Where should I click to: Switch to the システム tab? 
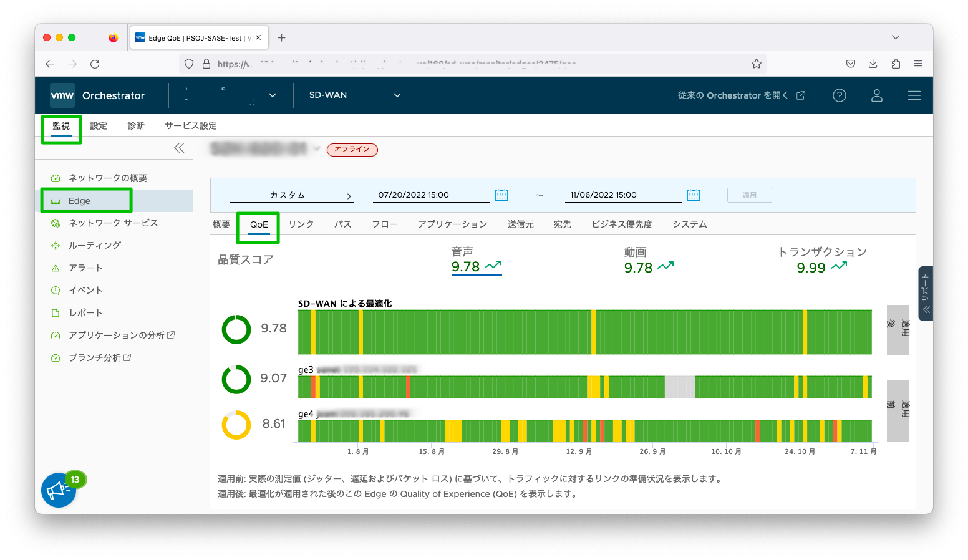[x=690, y=224]
